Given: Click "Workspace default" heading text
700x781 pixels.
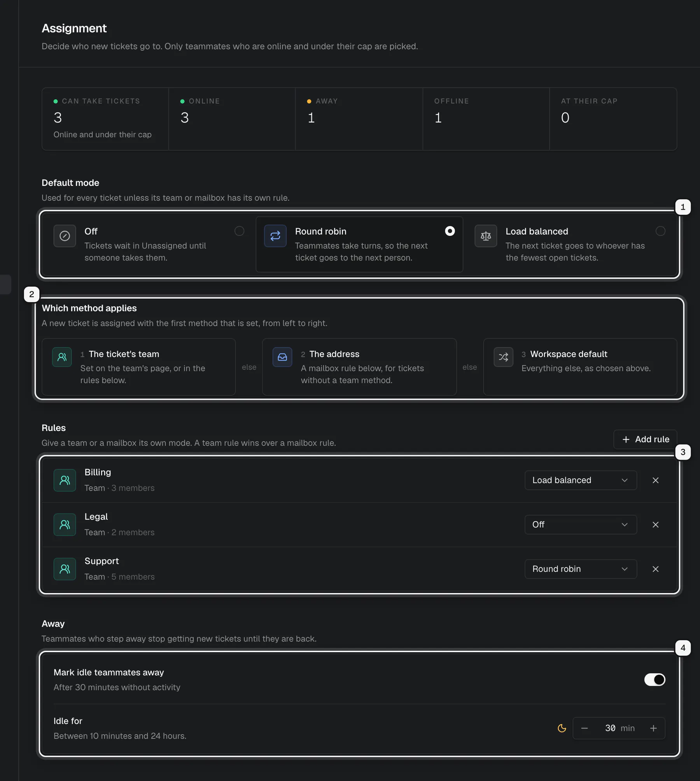Looking at the screenshot, I should point(569,354).
